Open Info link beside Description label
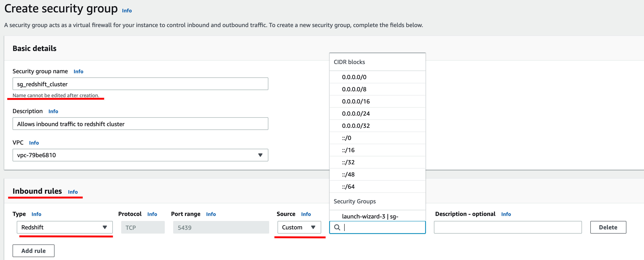 tap(53, 111)
